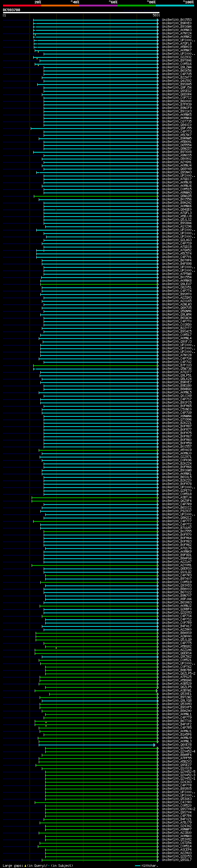Select label UniRef100_Q53VE1
197x868 pixels.
(x=176, y=694)
